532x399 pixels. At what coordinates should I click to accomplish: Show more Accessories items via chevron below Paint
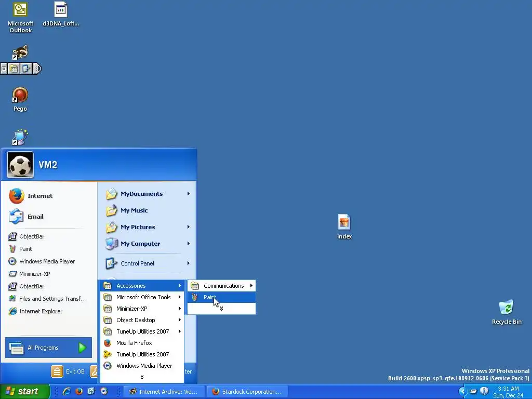coord(221,309)
